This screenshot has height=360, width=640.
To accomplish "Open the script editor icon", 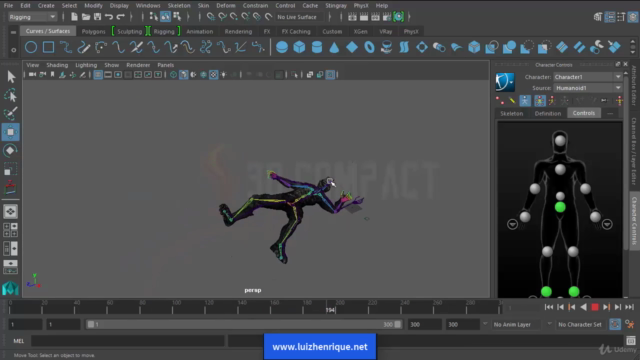I will (631, 340).
